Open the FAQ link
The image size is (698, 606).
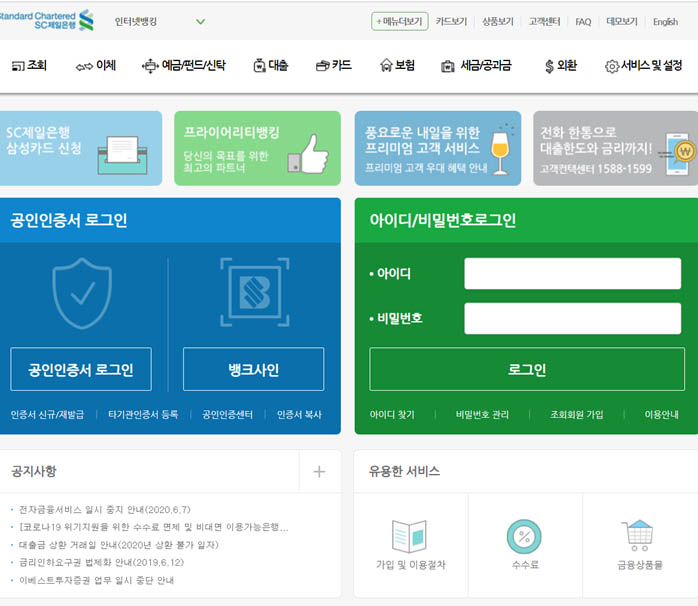click(583, 22)
